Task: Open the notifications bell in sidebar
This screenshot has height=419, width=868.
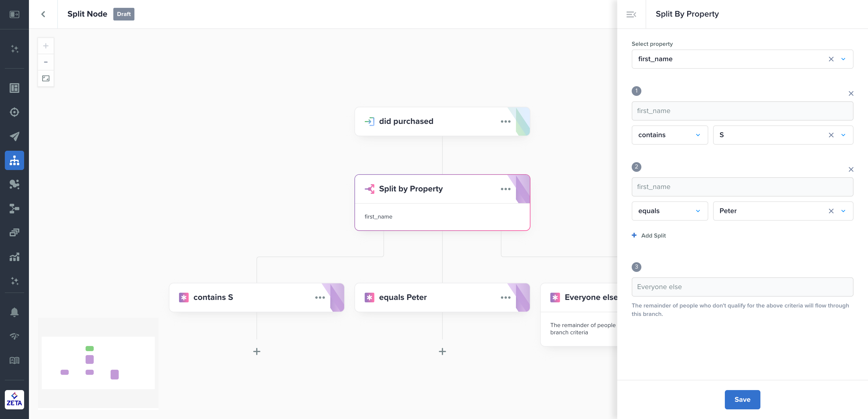Action: (x=14, y=312)
